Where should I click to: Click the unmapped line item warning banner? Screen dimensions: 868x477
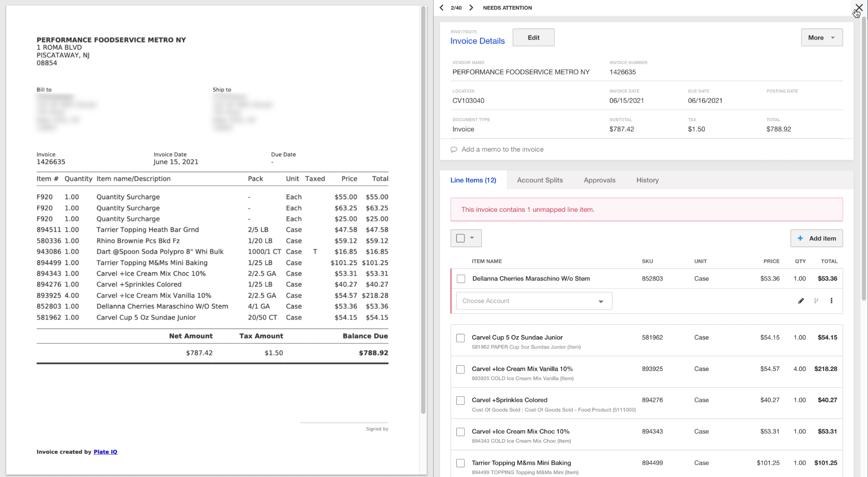point(646,209)
